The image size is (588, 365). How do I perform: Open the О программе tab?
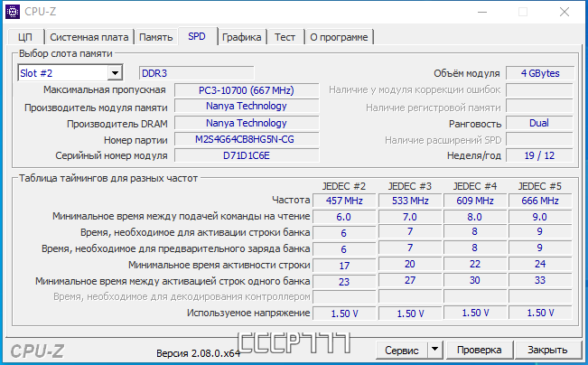(339, 37)
